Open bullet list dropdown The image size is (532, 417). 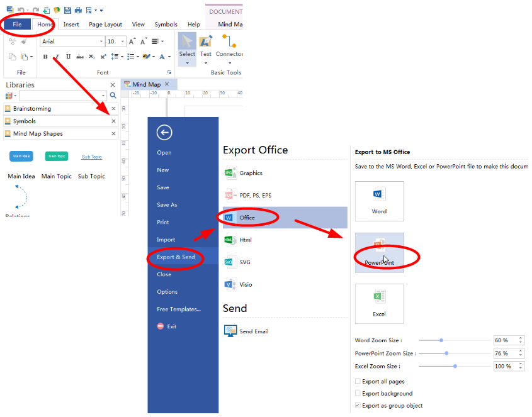pyautogui.click(x=138, y=57)
